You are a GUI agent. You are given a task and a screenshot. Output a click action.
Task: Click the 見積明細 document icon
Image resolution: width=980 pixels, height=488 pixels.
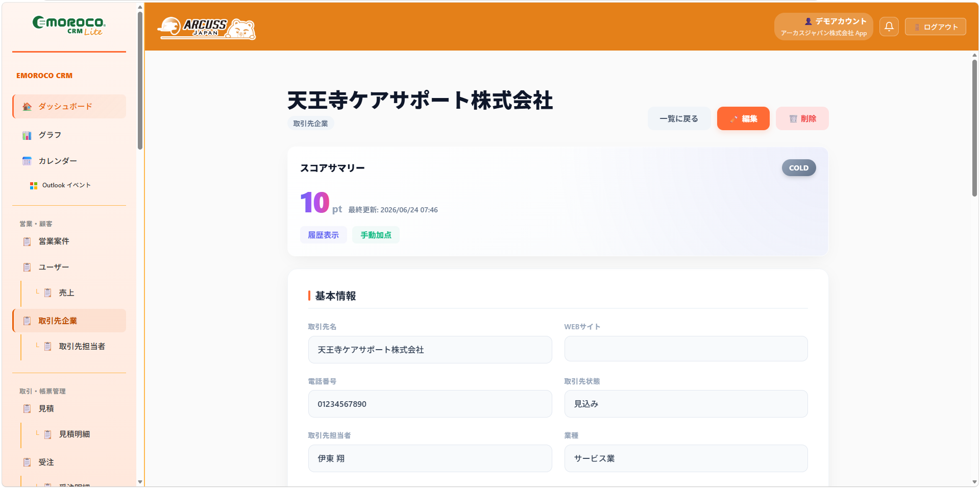(47, 434)
